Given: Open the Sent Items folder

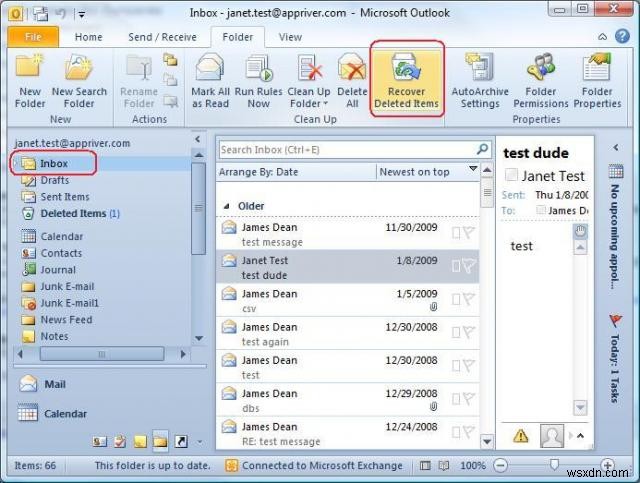Looking at the screenshot, I should [x=64, y=197].
